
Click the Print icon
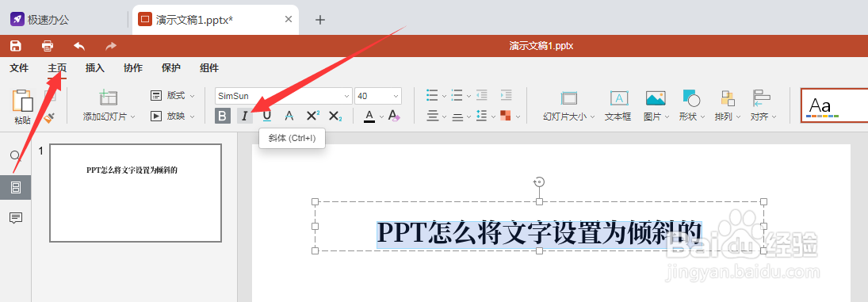(48, 46)
